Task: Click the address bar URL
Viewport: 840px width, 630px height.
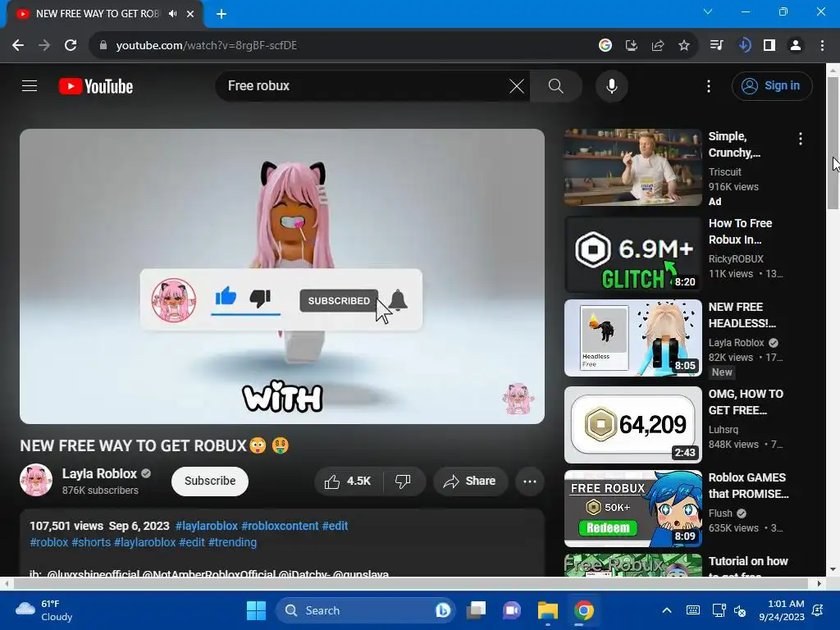Action: point(207,46)
